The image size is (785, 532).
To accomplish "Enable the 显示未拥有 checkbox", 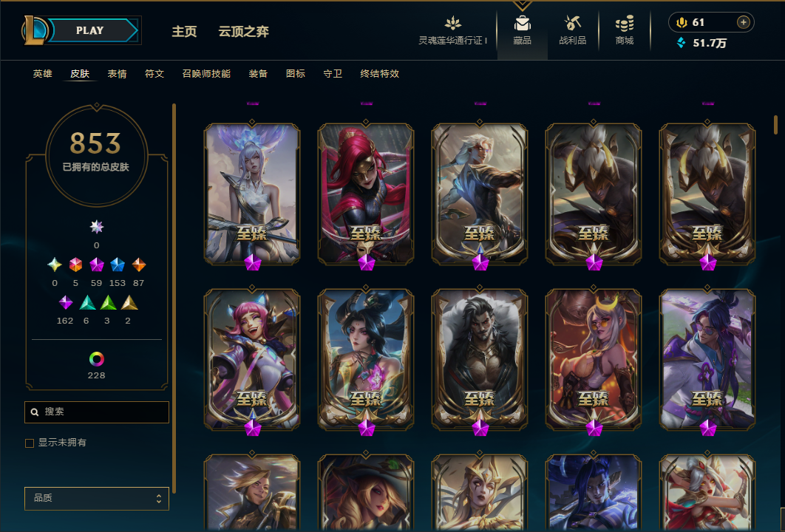I will [30, 443].
